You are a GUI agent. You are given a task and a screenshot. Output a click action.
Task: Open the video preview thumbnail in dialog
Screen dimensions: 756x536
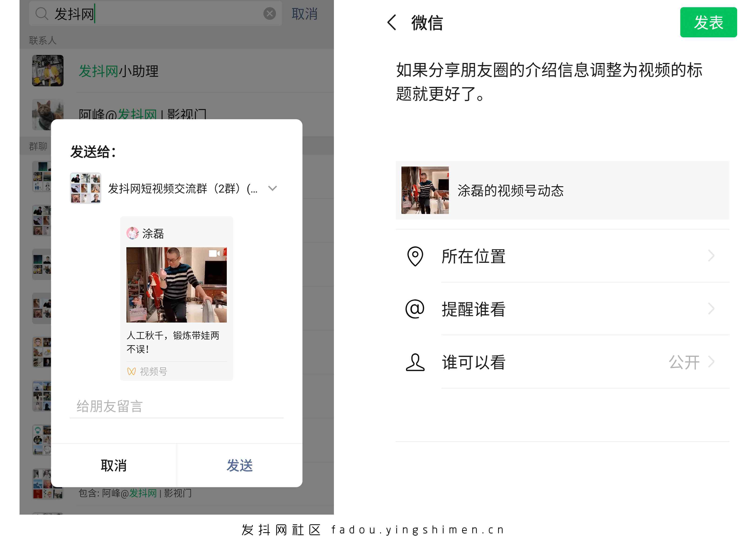(176, 284)
